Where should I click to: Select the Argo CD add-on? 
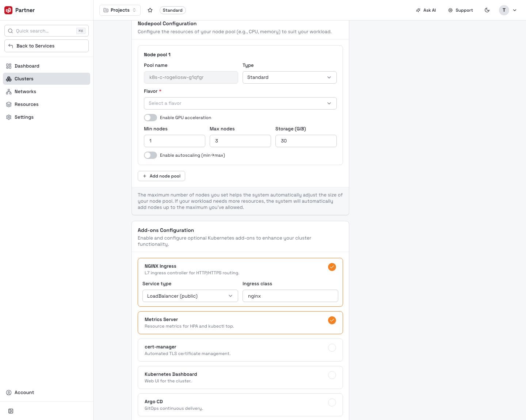click(332, 402)
